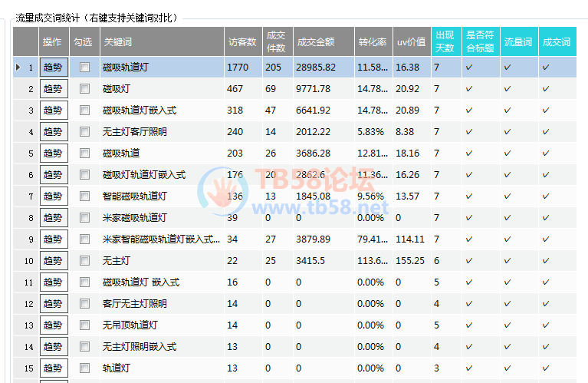Click the row selector arrow for row 1

[18, 68]
